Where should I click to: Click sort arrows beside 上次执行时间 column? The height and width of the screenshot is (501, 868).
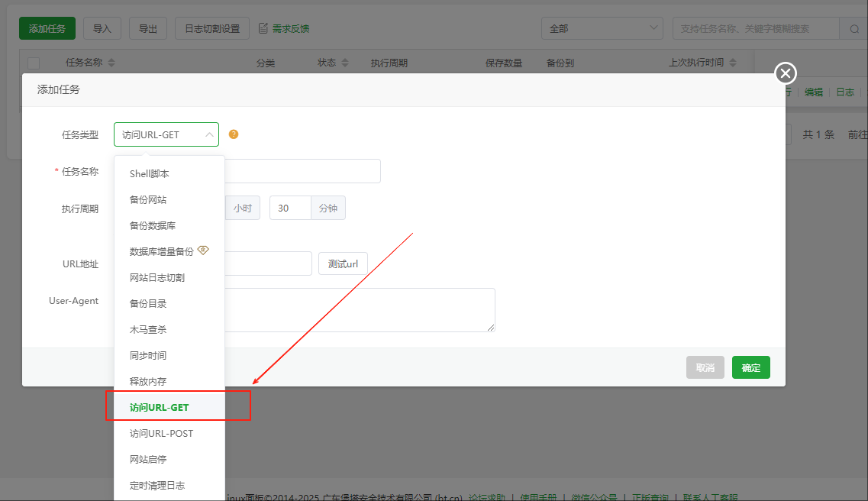pos(733,63)
